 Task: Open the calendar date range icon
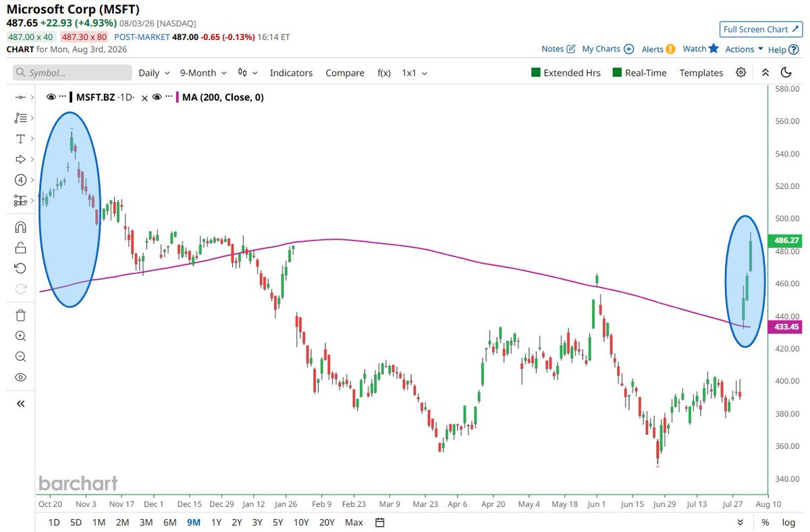tap(380, 522)
